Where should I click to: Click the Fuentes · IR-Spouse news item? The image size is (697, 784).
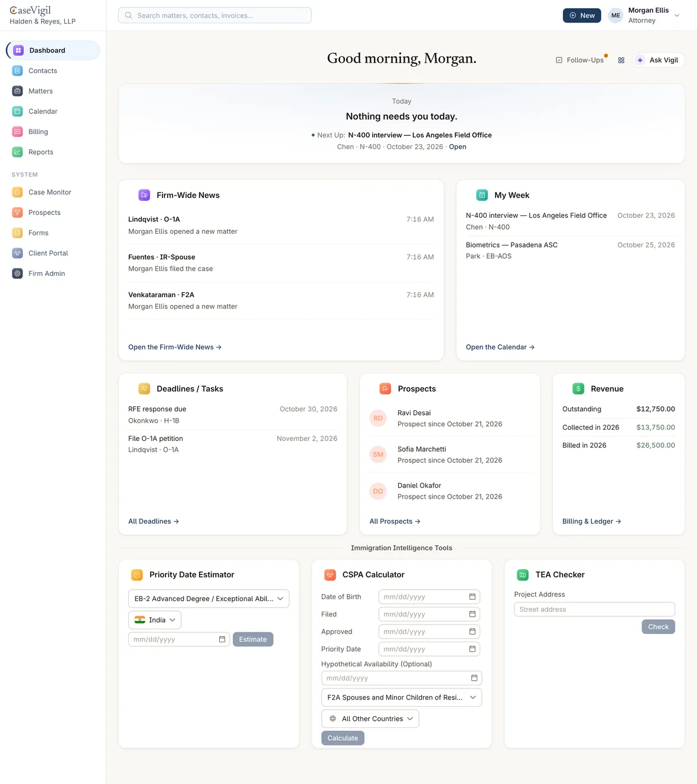pos(281,263)
